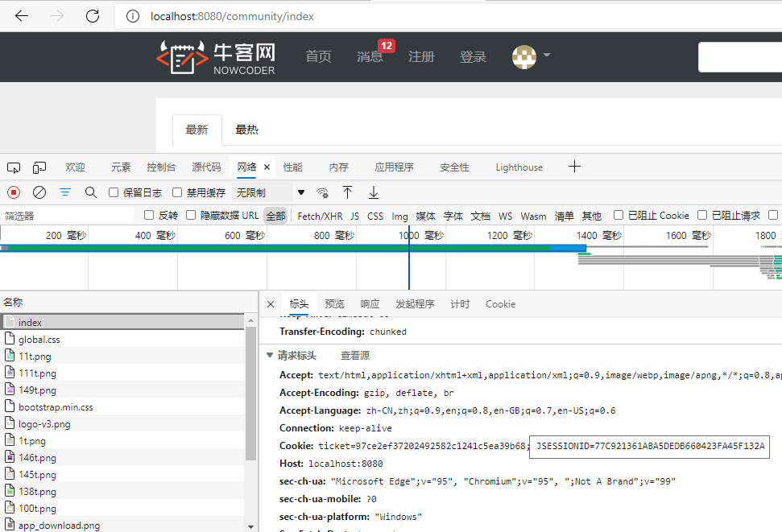The width and height of the screenshot is (782, 532).
Task: Export HAR file with the down-arrow icon
Action: click(372, 192)
